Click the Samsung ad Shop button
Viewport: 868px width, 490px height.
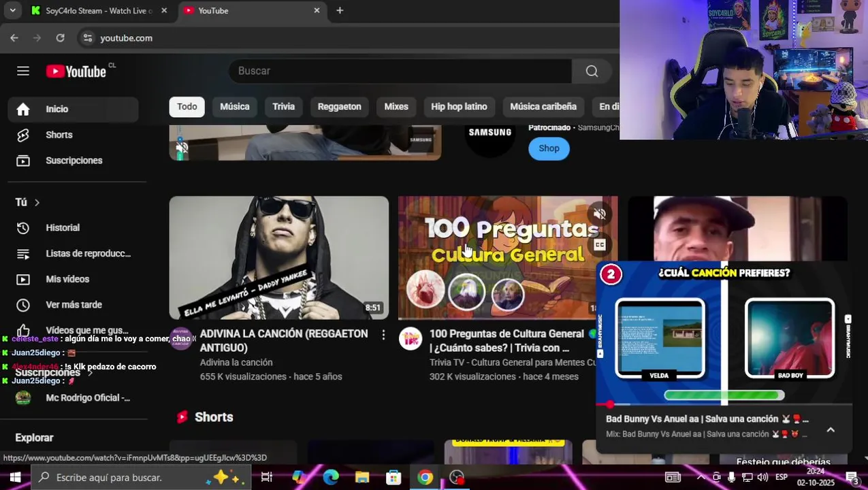click(549, 148)
